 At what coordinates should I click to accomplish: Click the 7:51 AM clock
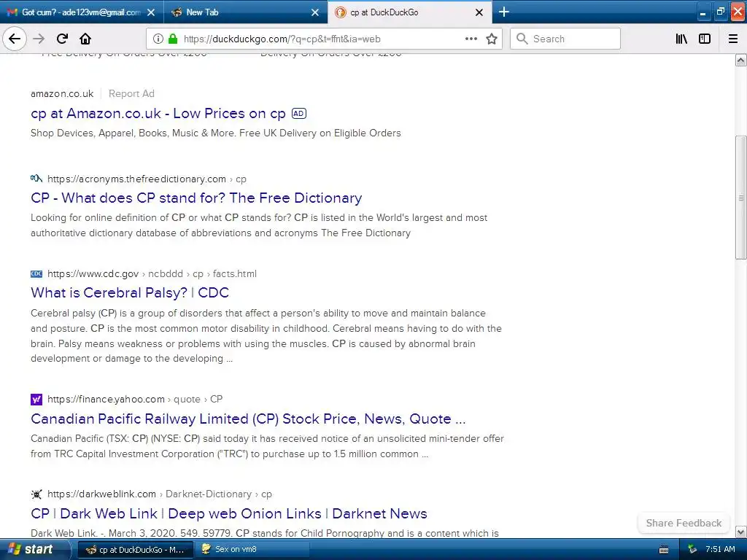(720, 550)
